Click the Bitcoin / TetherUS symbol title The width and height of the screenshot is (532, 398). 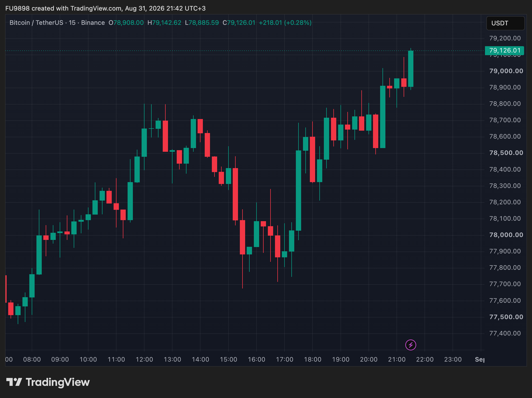36,23
